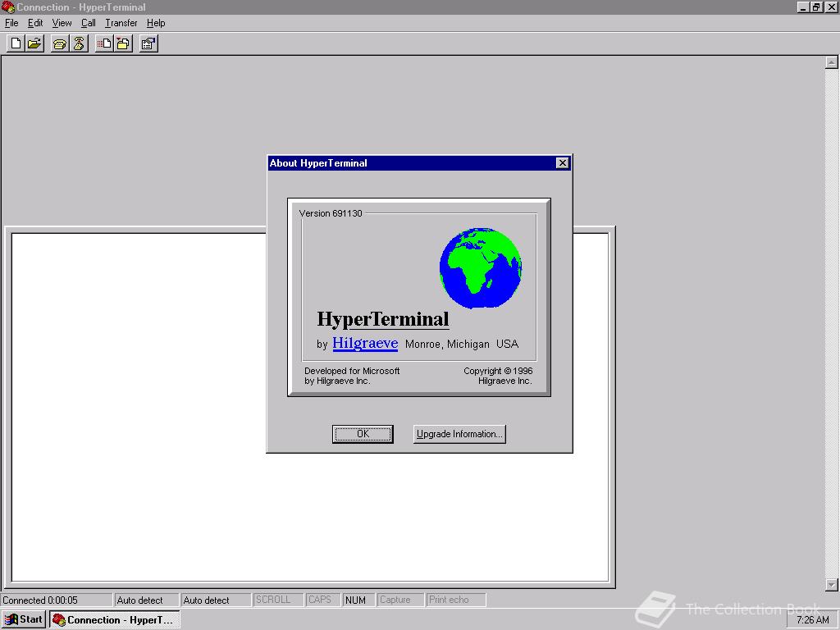840x630 pixels.
Task: Click the globe image in About dialog
Action: 481,268
